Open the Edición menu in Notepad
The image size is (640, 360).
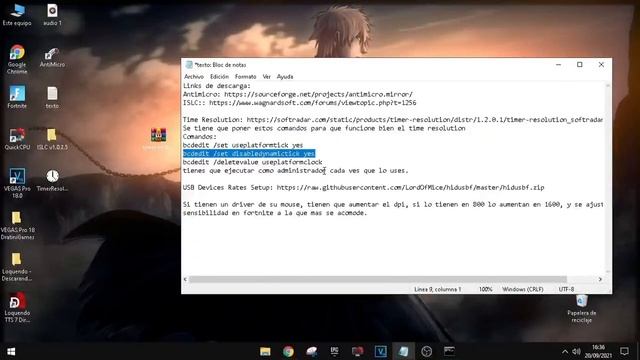tap(219, 77)
